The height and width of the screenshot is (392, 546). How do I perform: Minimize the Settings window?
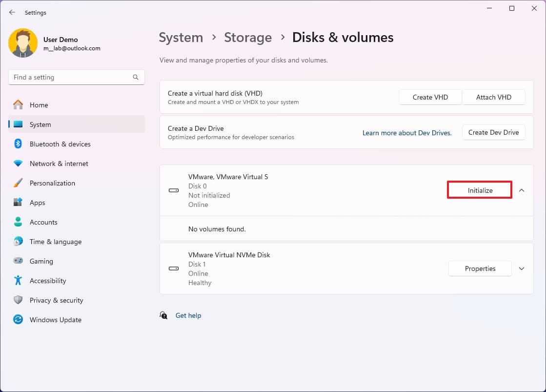click(489, 8)
